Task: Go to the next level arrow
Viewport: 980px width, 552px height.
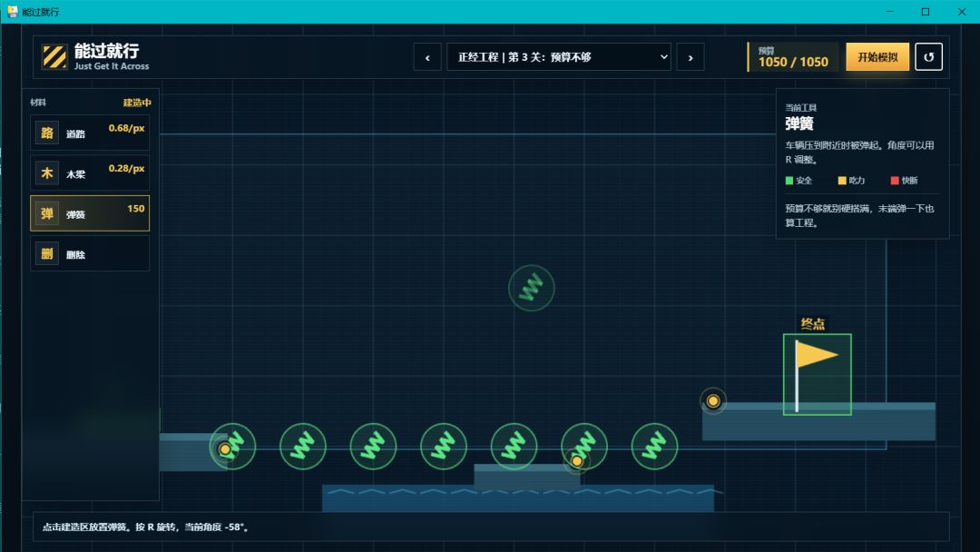Action: pos(691,57)
